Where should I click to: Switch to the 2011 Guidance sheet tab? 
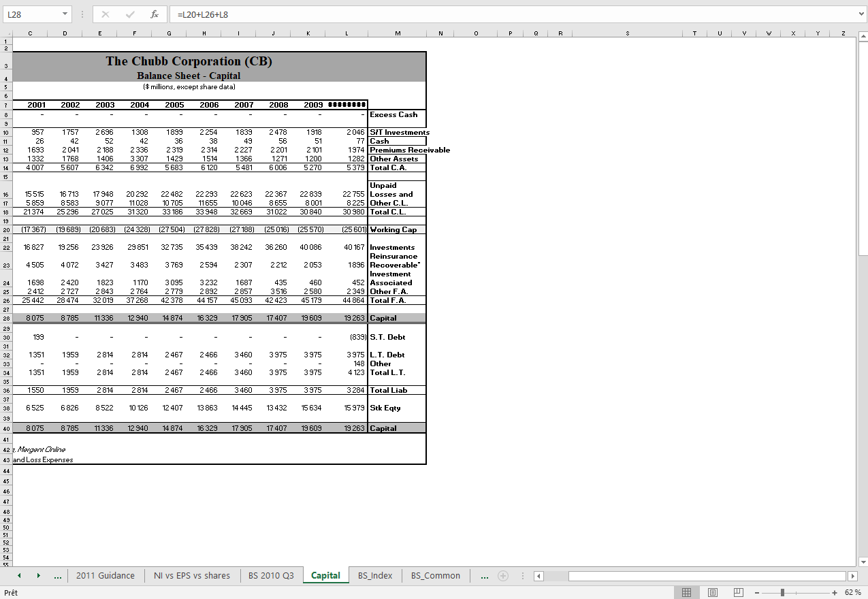pyautogui.click(x=106, y=576)
